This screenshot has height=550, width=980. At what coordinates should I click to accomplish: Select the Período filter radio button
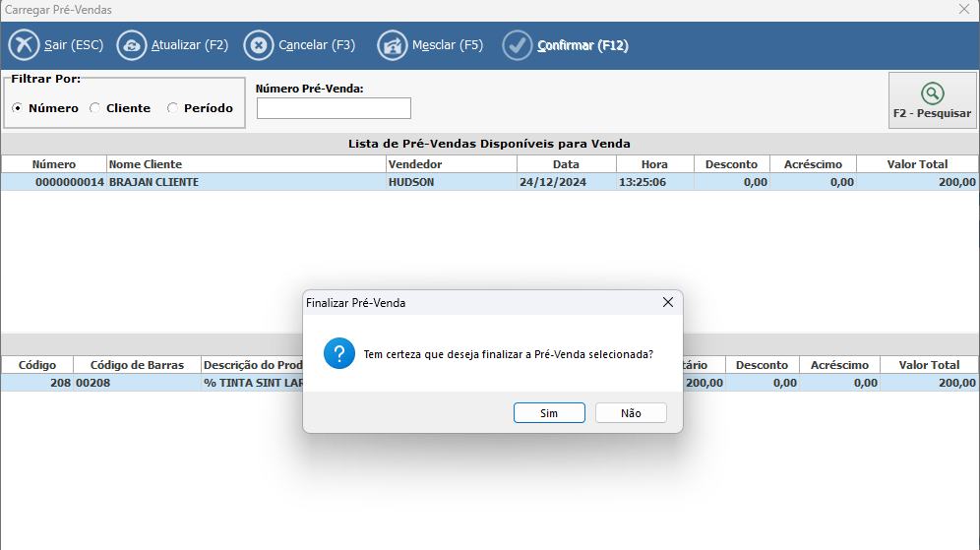click(x=173, y=108)
